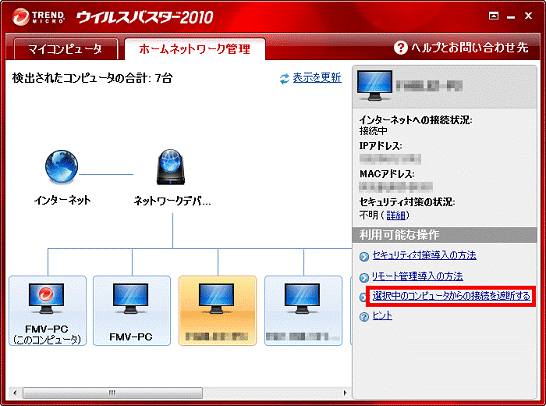This screenshot has width=546, height=406.
Task: Click 表示を更新 refresh link
Action: 317,78
